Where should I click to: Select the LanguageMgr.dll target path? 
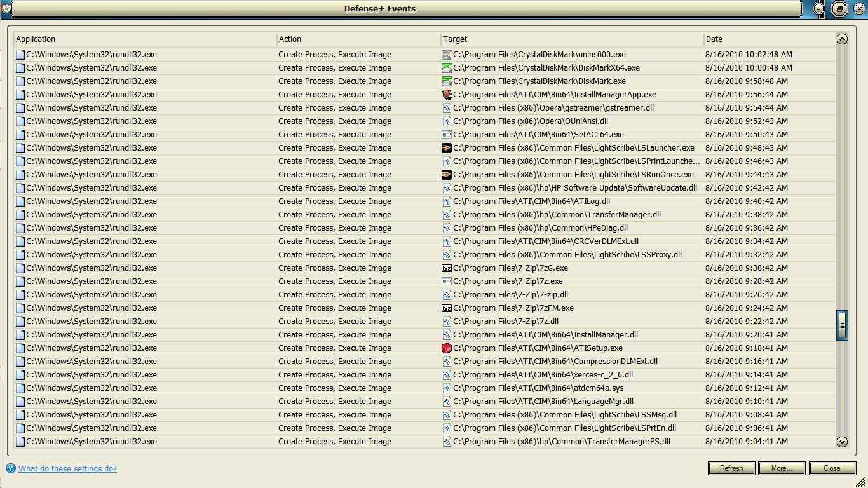click(x=543, y=402)
